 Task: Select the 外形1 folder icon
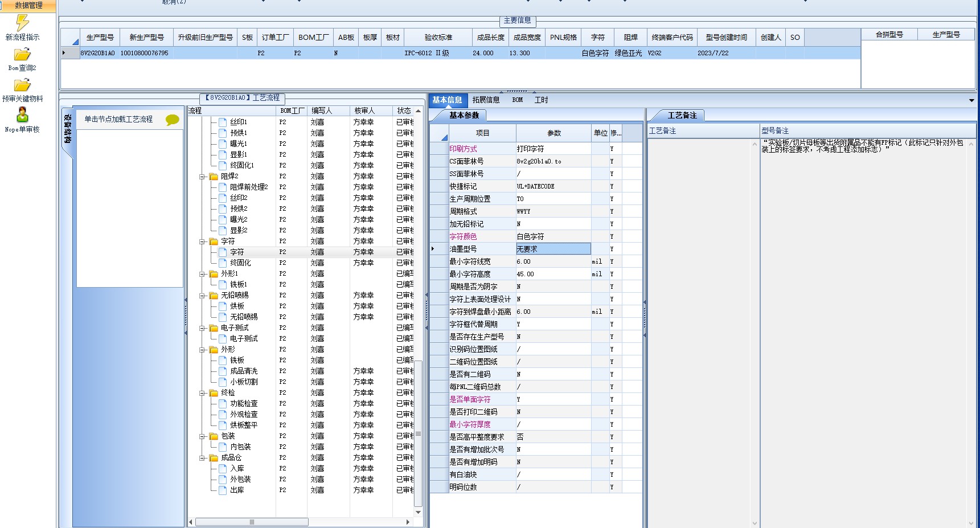click(214, 273)
